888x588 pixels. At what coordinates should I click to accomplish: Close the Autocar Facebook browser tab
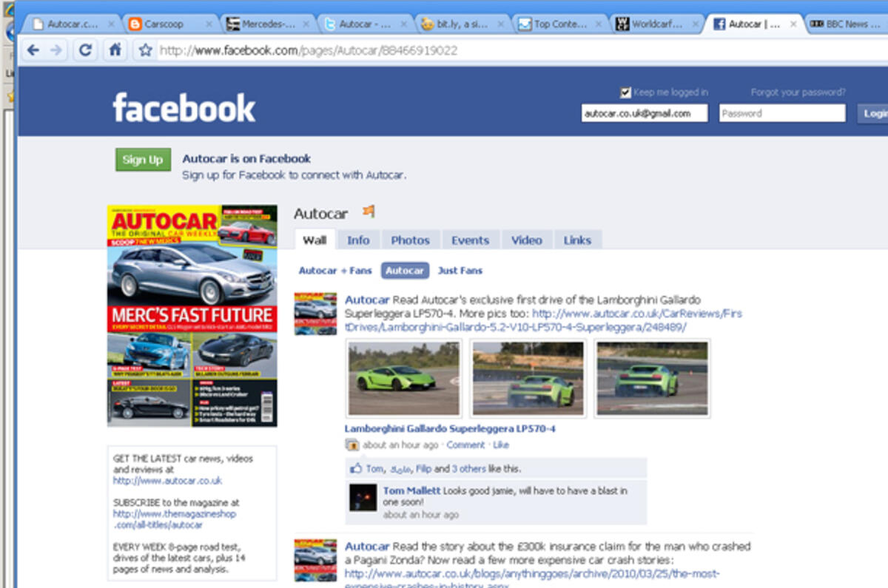[793, 24]
